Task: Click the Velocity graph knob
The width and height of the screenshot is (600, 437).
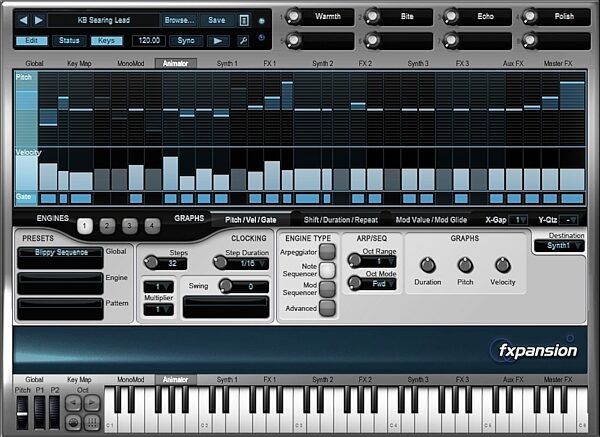Action: tap(503, 265)
